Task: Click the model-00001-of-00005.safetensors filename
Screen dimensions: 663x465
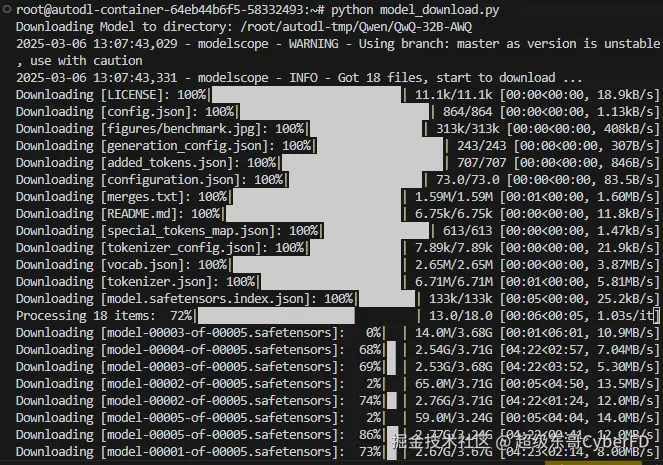Action: click(219, 452)
